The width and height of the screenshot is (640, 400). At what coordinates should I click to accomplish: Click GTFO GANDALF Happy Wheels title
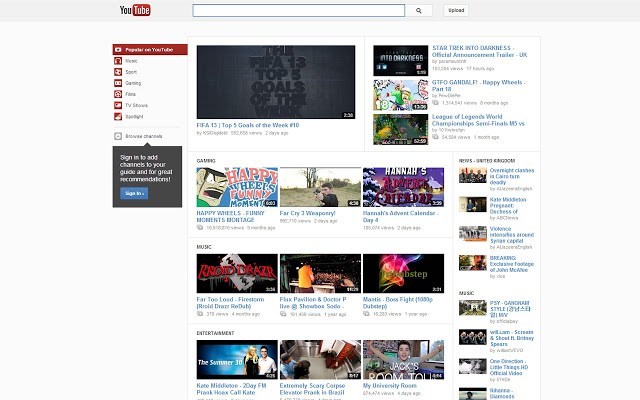[478, 86]
